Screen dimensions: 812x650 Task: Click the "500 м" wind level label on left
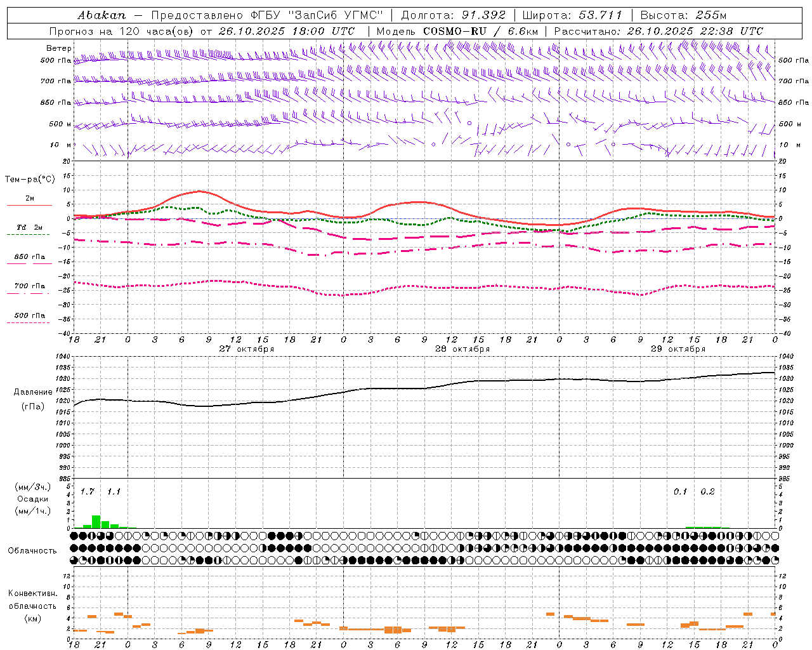click(x=60, y=124)
